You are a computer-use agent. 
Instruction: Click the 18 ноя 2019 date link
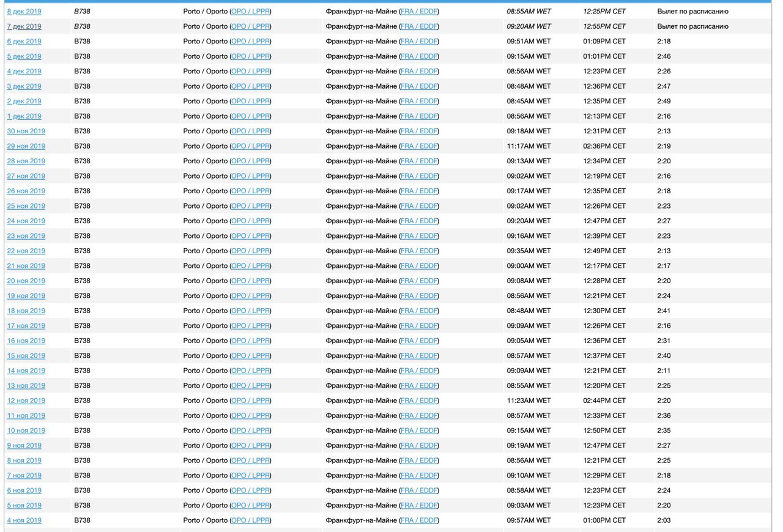point(26,311)
